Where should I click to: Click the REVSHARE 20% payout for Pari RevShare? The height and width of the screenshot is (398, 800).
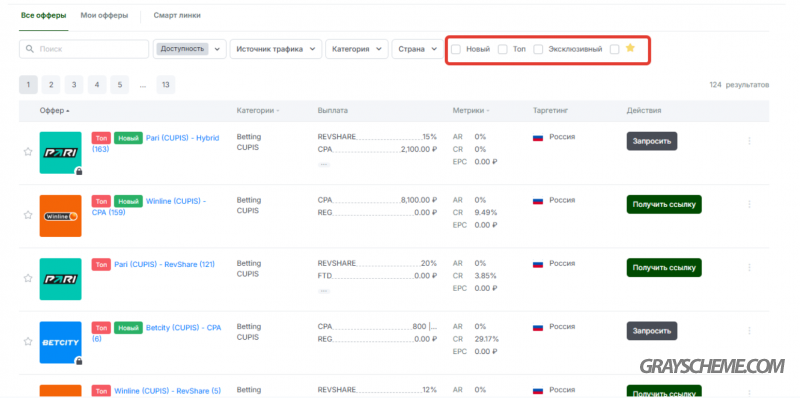tap(377, 263)
